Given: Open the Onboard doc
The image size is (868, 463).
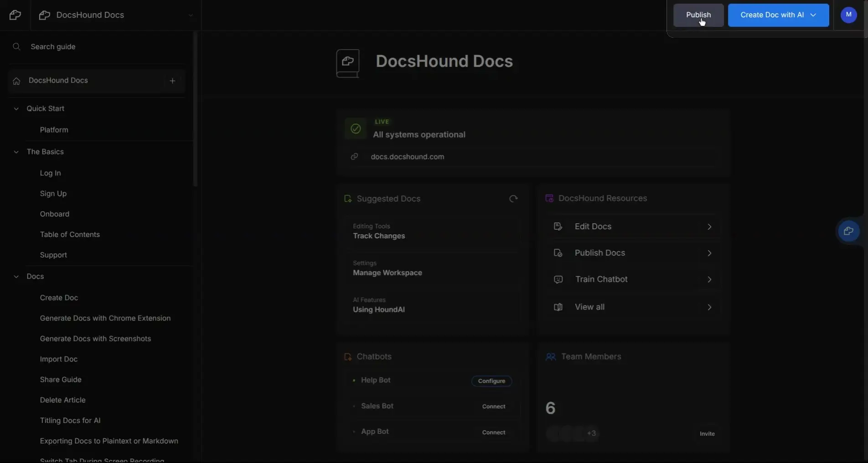Looking at the screenshot, I should tap(54, 214).
